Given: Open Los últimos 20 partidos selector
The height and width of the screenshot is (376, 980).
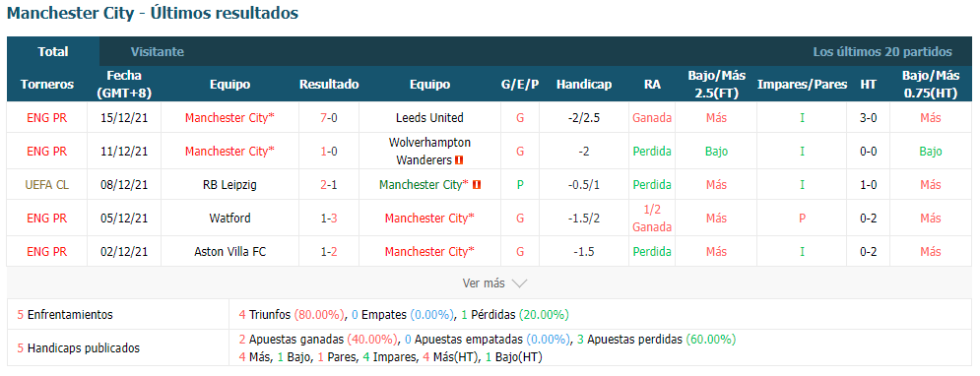Looking at the screenshot, I should click(882, 52).
